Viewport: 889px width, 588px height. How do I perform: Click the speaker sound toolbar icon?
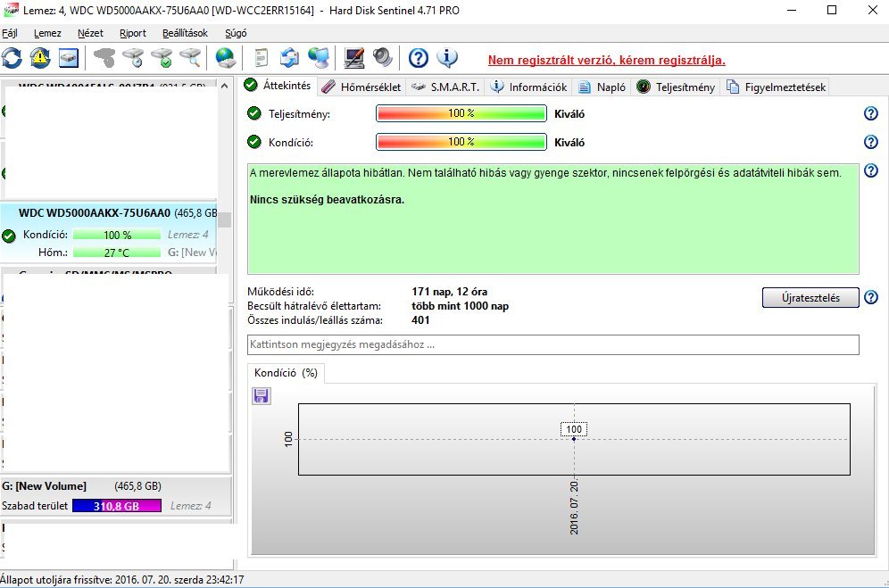383,58
